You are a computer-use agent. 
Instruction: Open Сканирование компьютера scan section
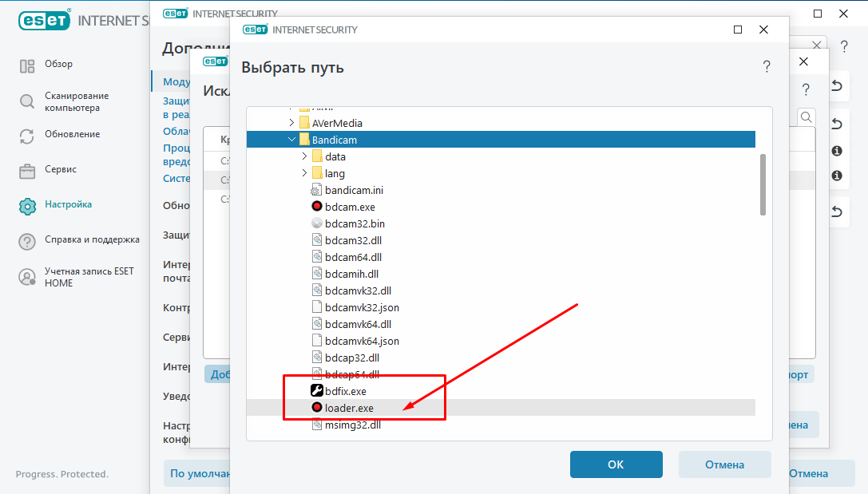pyautogui.click(x=77, y=102)
